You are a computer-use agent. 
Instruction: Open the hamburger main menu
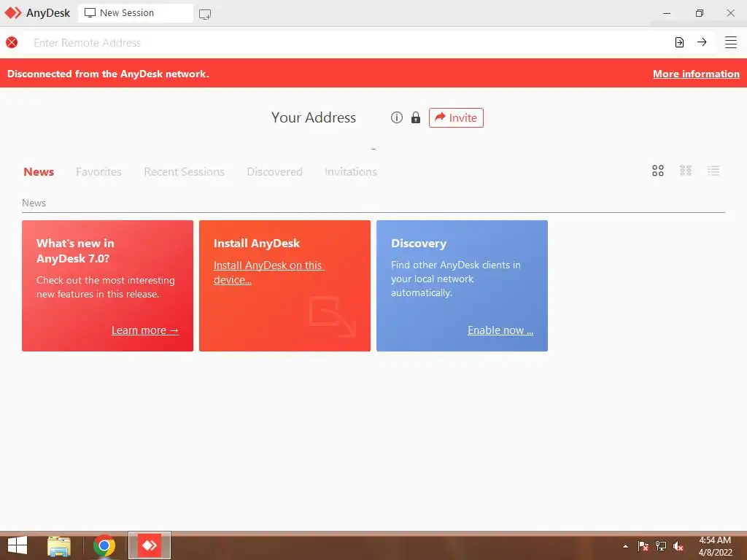(x=731, y=42)
